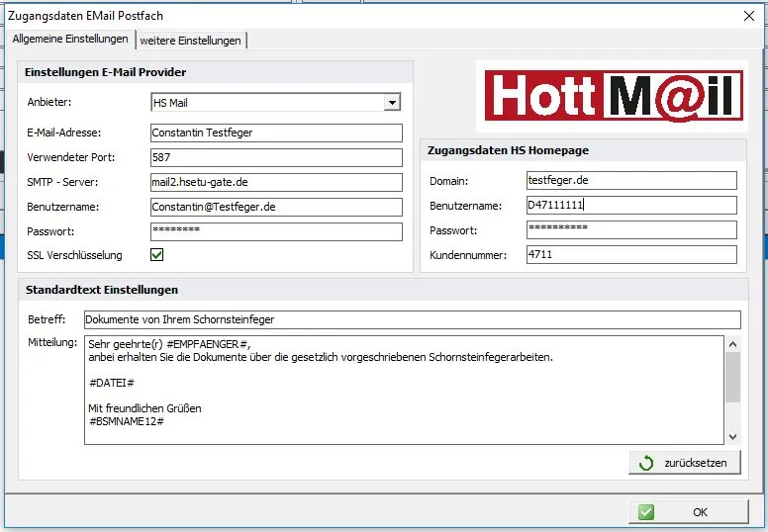Click the Kundennummer input field
The image size is (768, 532).
(x=631, y=255)
